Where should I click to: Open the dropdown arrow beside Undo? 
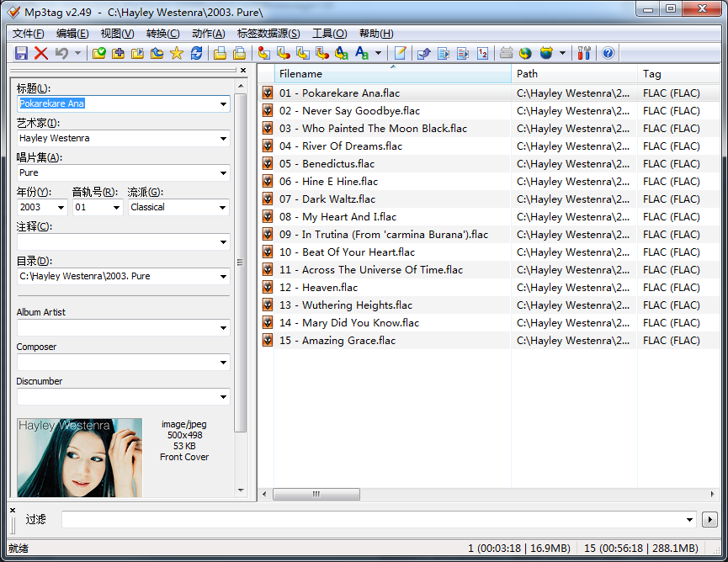point(77,53)
